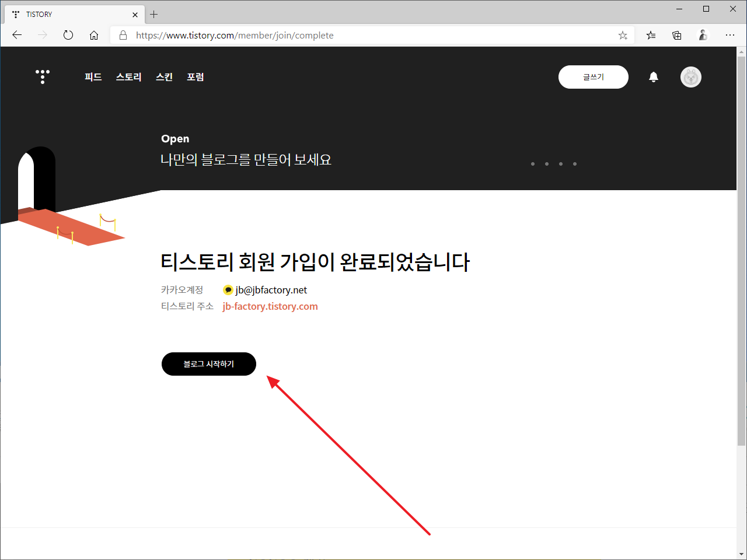Open browser settings and more menu
Image resolution: width=747 pixels, height=560 pixels.
[730, 35]
